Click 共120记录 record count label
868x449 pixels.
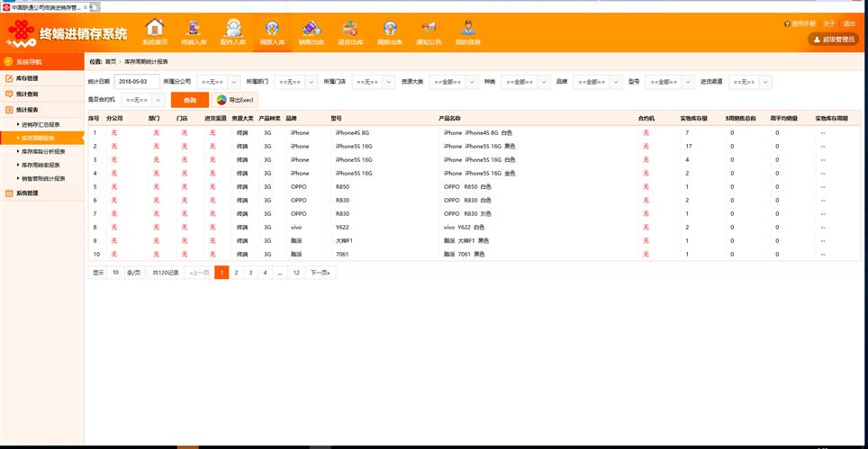[166, 273]
